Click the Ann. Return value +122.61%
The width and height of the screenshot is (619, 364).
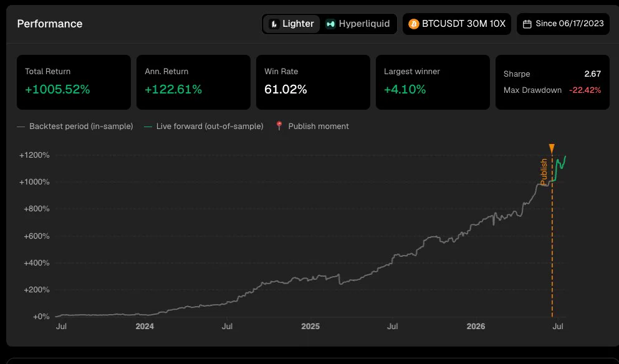tap(173, 89)
